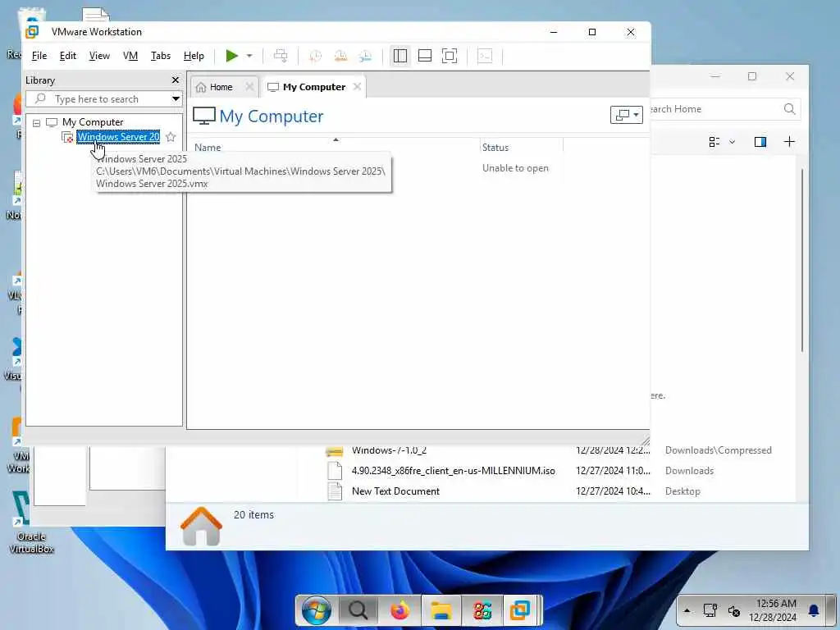This screenshot has width=840, height=630.
Task: Click the Send Ctrl+Alt+Del toolbar icon
Action: (281, 56)
